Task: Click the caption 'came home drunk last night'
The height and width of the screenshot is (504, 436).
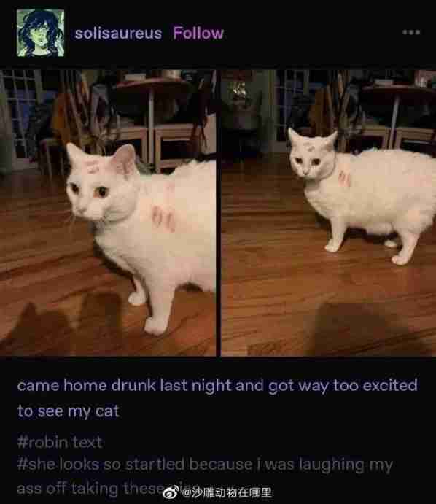Action: click(125, 385)
